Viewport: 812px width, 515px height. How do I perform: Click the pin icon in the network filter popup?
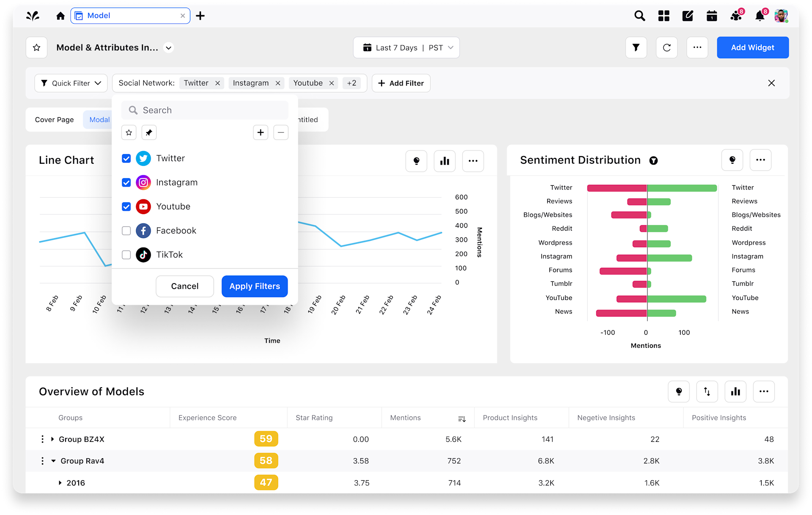(x=149, y=132)
